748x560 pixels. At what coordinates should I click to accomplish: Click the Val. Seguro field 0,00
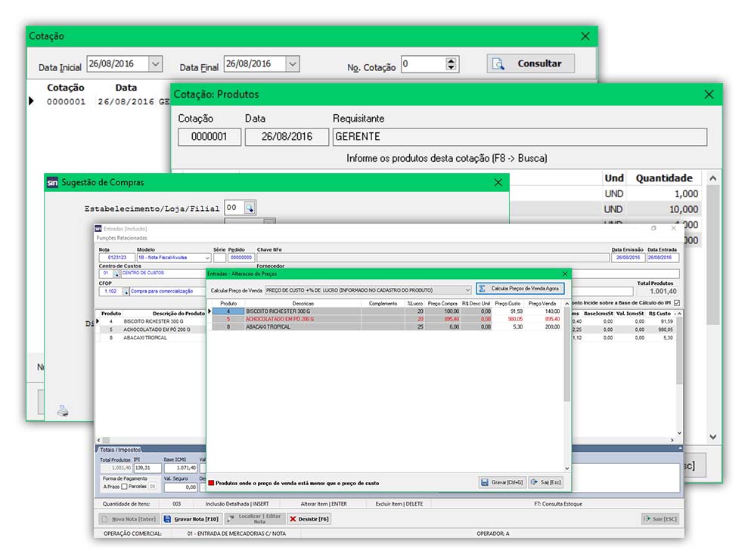click(x=181, y=487)
